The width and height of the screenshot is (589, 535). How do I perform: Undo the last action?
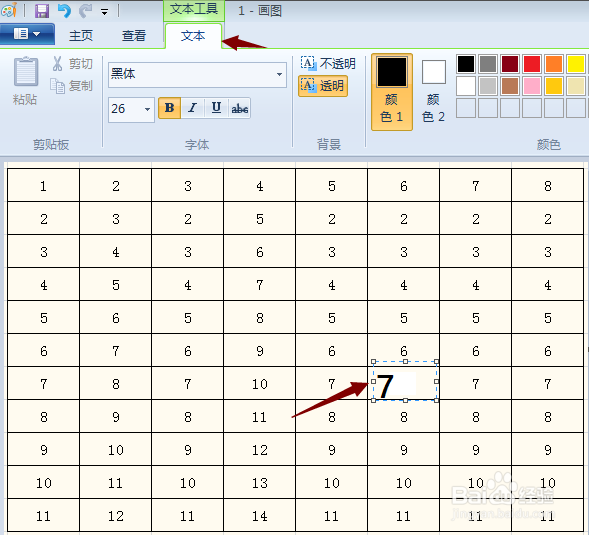64,11
